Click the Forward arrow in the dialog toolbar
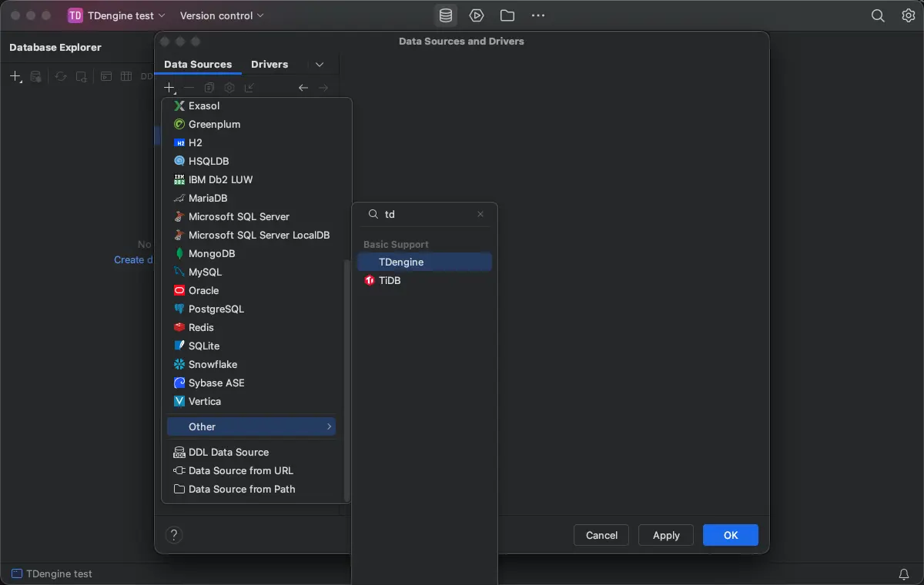The image size is (924, 585). pyautogui.click(x=323, y=88)
